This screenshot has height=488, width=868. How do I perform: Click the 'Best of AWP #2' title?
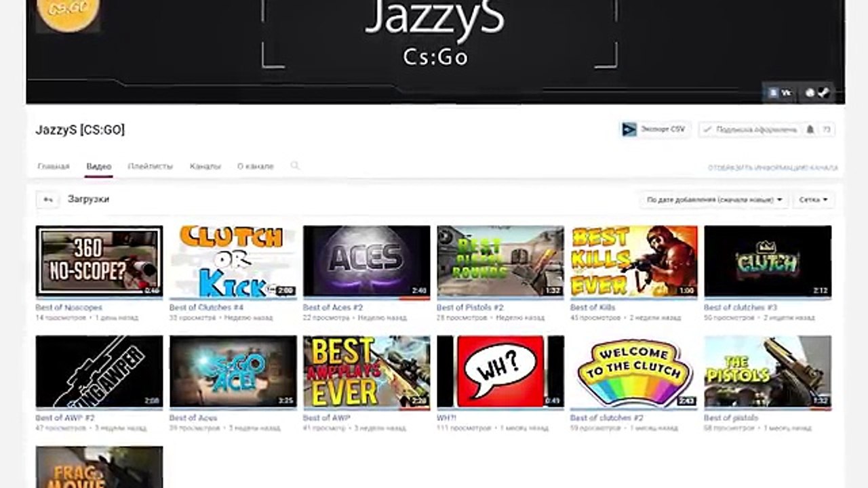coord(65,418)
